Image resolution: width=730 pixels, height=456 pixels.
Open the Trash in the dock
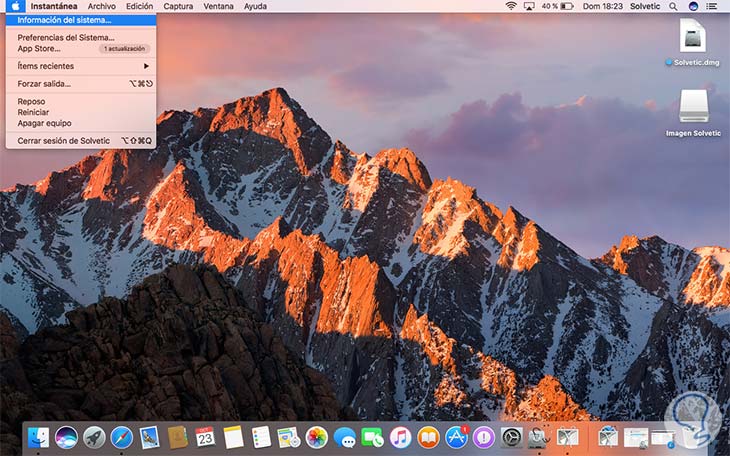pyautogui.click(x=692, y=437)
